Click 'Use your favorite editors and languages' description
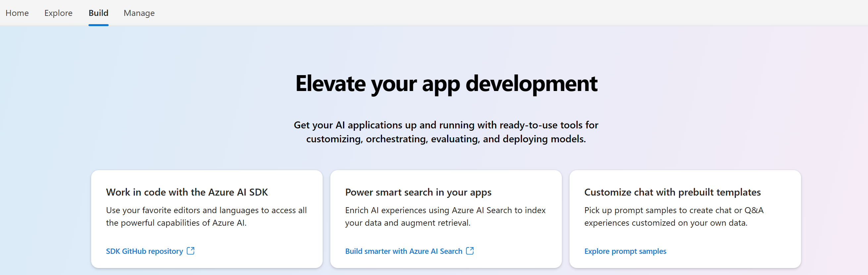This screenshot has width=868, height=275. tap(206, 216)
